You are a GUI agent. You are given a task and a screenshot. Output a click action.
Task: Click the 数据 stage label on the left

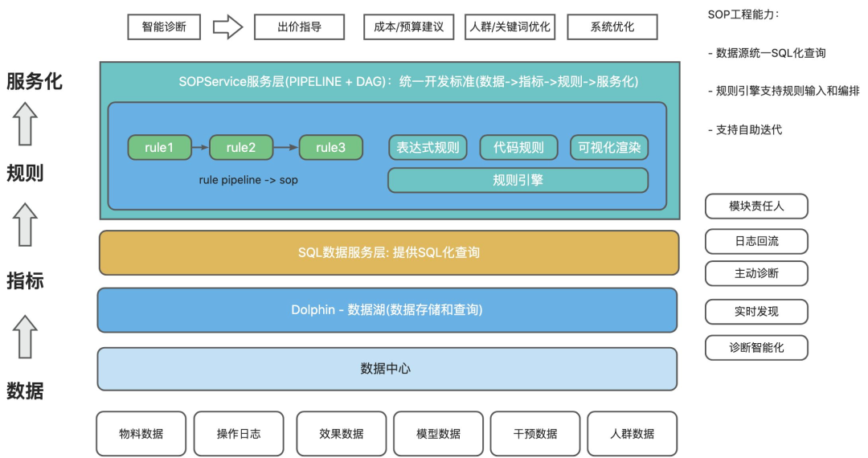[x=25, y=391]
